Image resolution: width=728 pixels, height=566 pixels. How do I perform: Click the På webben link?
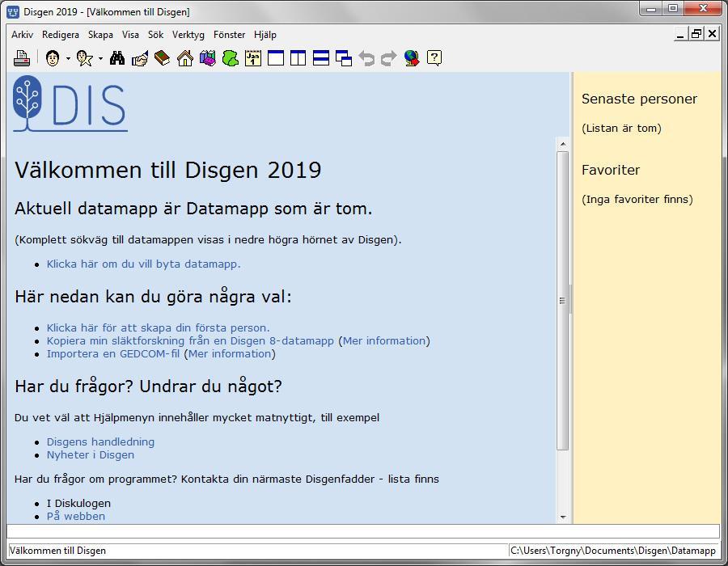(x=76, y=517)
